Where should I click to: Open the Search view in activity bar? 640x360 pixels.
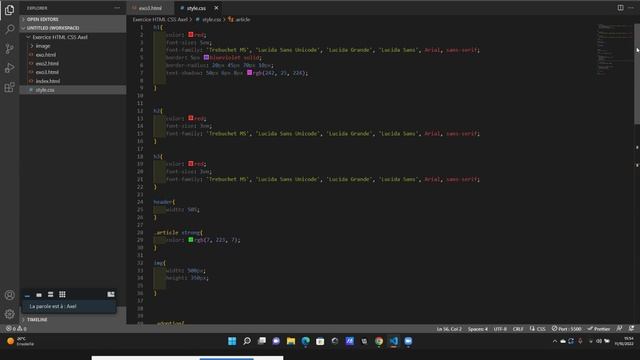click(x=9, y=29)
